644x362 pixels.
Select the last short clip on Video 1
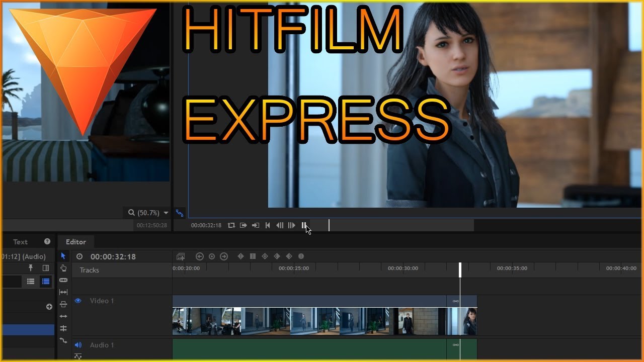[462, 315]
